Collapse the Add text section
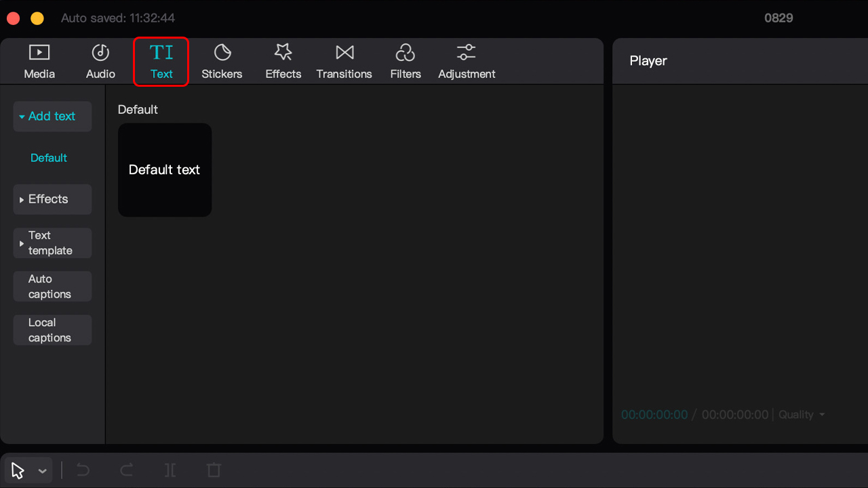Screen dimensions: 868x488 coord(52,117)
